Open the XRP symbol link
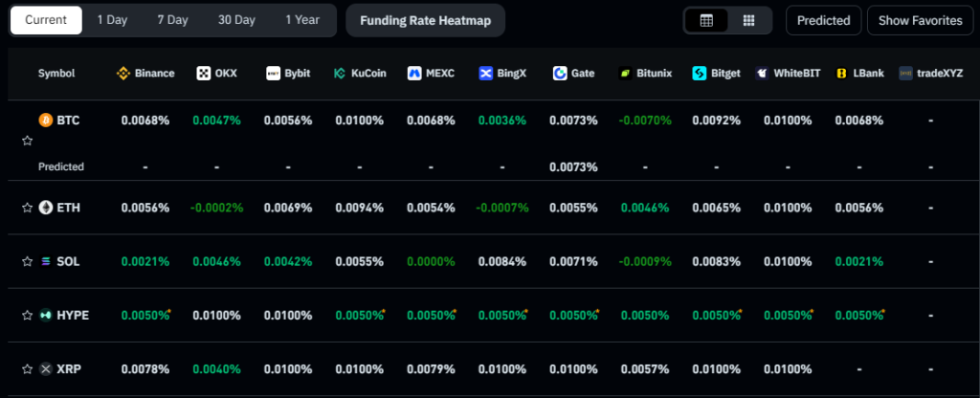The image size is (980, 398). point(69,368)
